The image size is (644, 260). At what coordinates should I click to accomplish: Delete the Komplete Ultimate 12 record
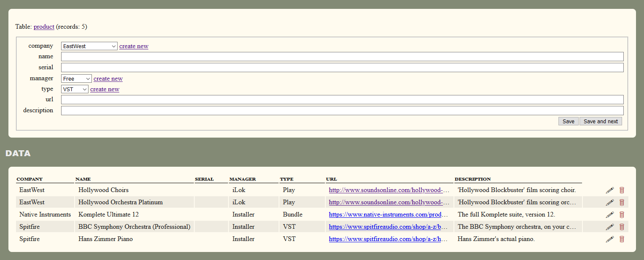point(622,214)
